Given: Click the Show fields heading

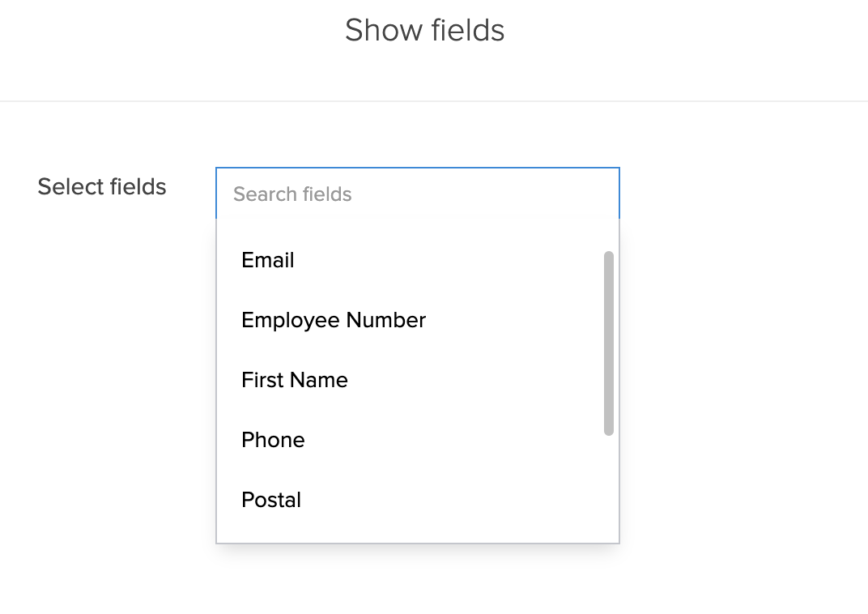Looking at the screenshot, I should click(425, 30).
